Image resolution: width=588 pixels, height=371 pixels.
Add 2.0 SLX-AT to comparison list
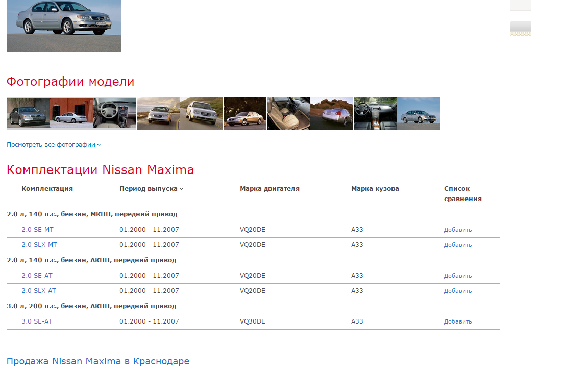457,291
